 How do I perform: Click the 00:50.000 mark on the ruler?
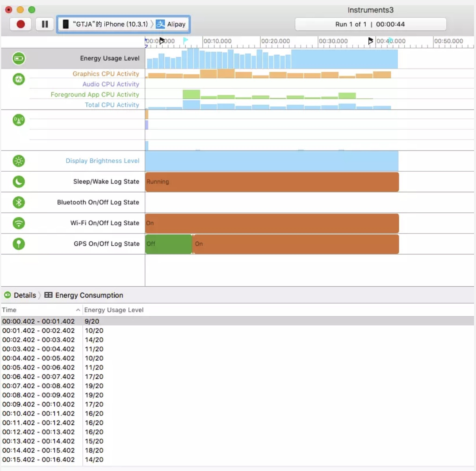449,41
